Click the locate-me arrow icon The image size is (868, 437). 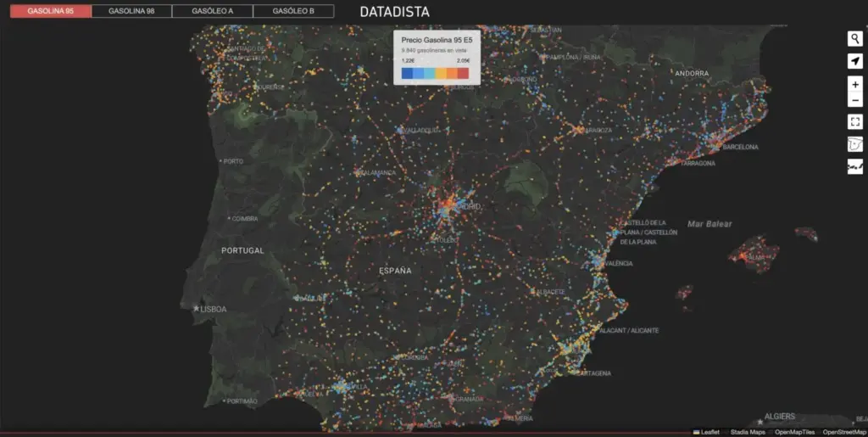854,60
